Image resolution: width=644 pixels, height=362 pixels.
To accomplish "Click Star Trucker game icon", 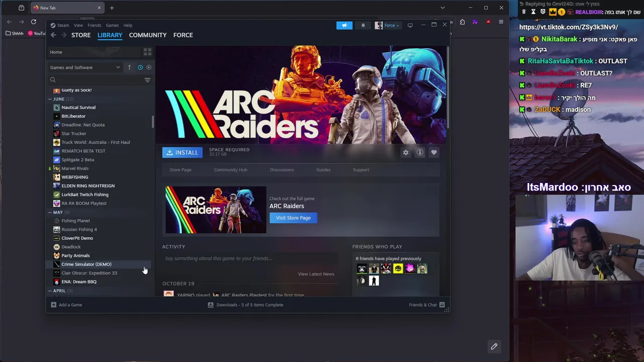I will coord(56,133).
